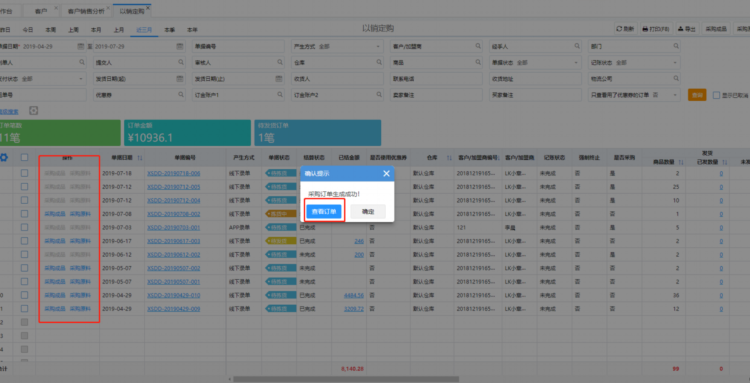This screenshot has height=383, width=750.
Task: Focus the 单据编号 input field
Action: click(237, 46)
